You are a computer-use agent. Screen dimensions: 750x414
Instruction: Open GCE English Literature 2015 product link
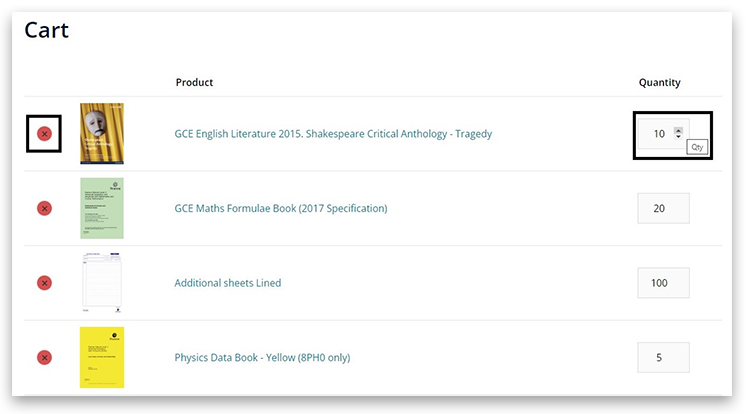pyautogui.click(x=333, y=133)
